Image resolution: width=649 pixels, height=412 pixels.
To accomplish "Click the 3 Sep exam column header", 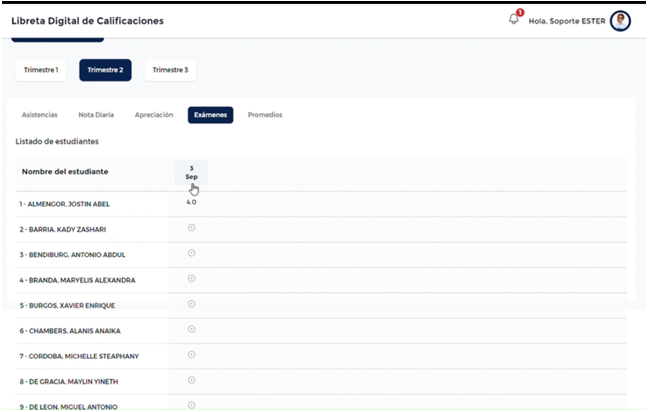I will [191, 172].
